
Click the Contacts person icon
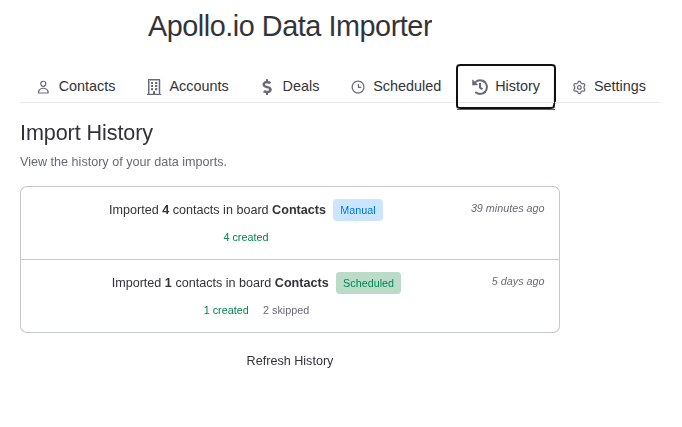tap(43, 87)
